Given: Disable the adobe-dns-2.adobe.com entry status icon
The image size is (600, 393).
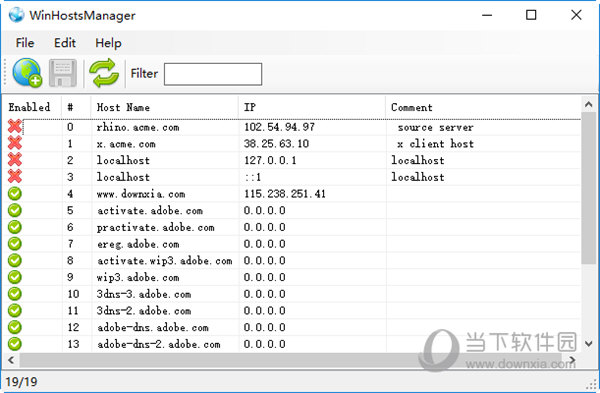Looking at the screenshot, I should [x=15, y=344].
